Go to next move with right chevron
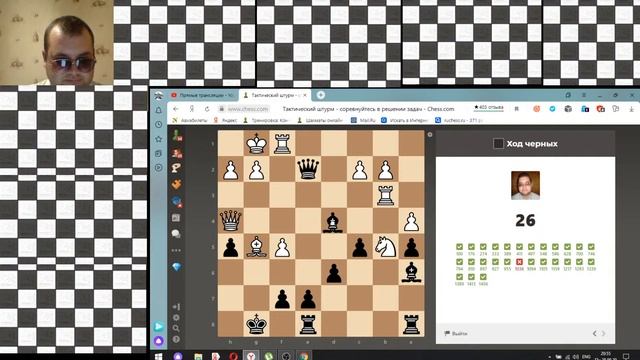The image size is (640, 360). point(604,333)
